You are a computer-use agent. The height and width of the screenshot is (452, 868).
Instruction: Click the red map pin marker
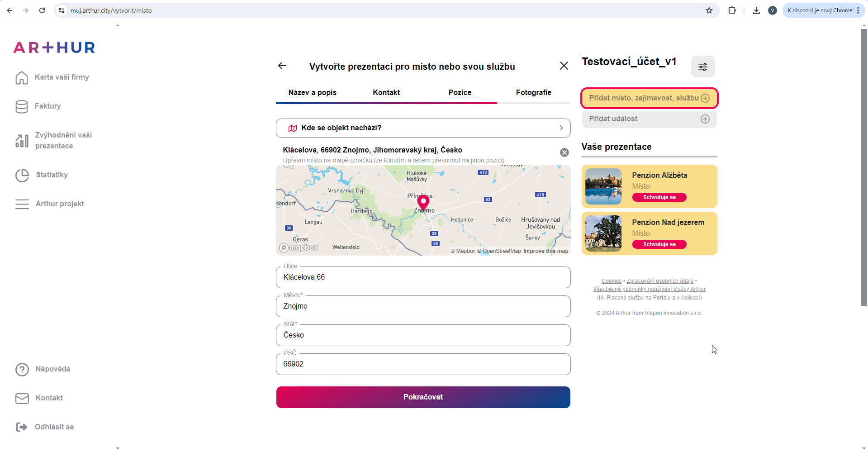(x=423, y=202)
